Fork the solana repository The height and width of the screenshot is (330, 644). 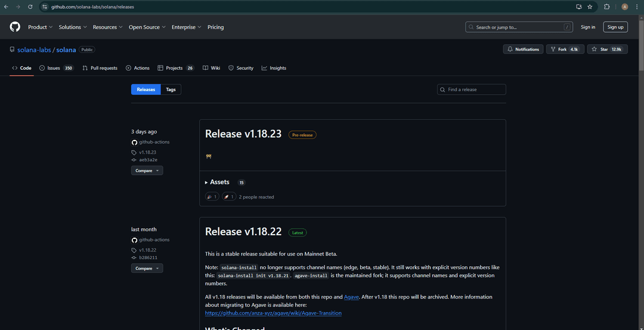(565, 49)
